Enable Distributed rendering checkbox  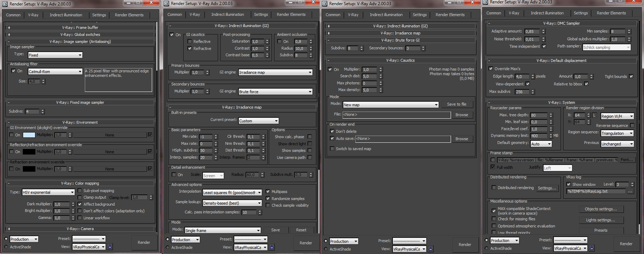point(494,188)
